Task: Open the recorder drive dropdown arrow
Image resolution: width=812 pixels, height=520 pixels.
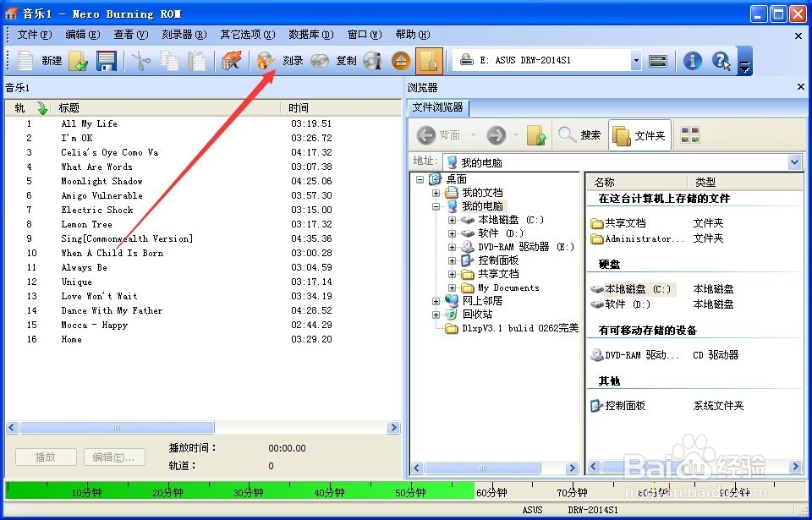Action: 636,61
